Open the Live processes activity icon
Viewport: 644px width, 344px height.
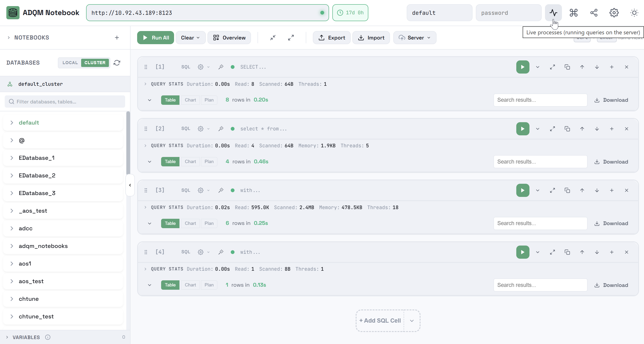click(553, 13)
